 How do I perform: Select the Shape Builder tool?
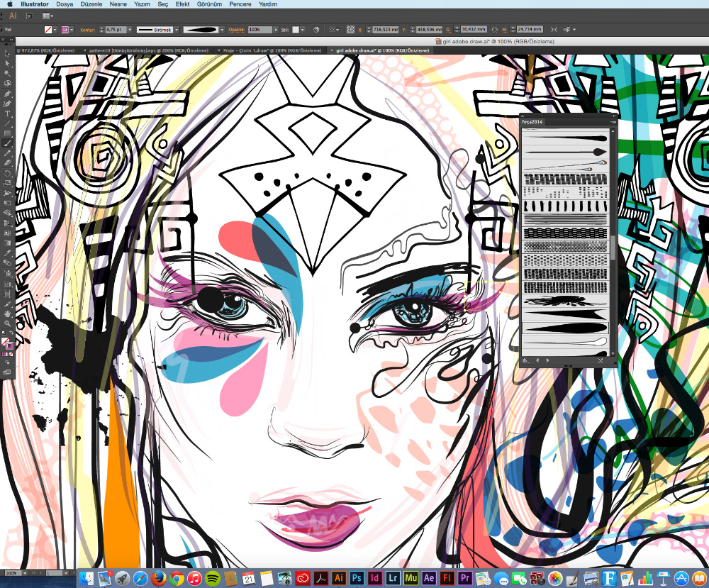click(7, 213)
